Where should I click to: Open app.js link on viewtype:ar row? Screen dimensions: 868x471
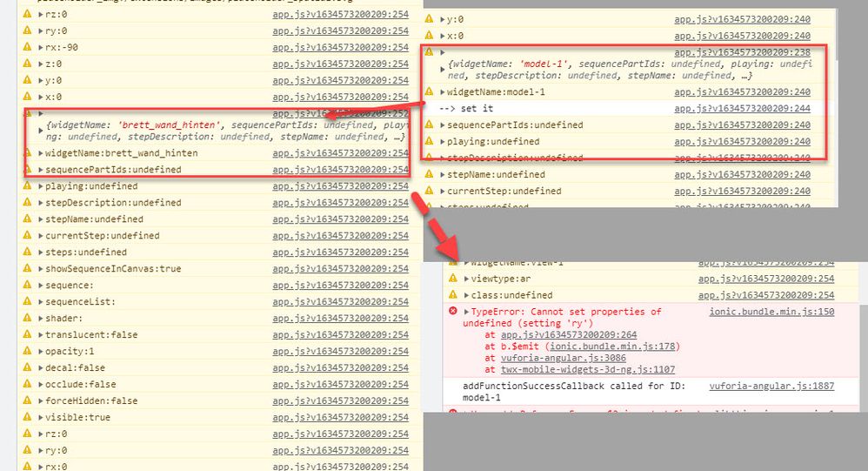[x=766, y=279]
